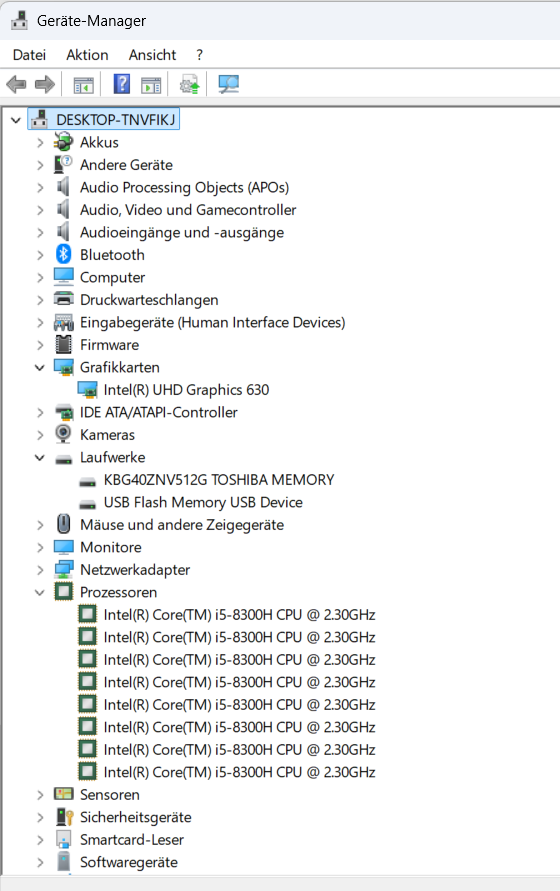560x891 pixels.
Task: Select the Kameras label
Action: (x=107, y=435)
